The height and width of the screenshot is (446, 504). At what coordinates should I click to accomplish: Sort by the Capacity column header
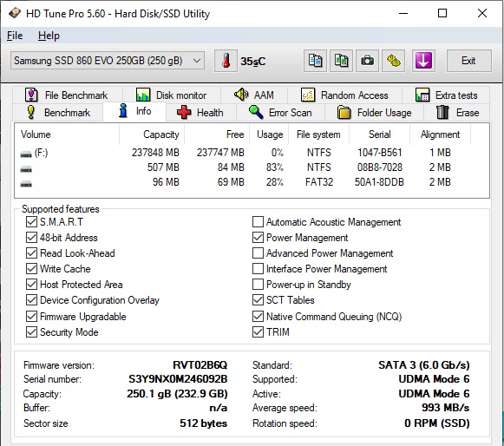click(x=152, y=134)
